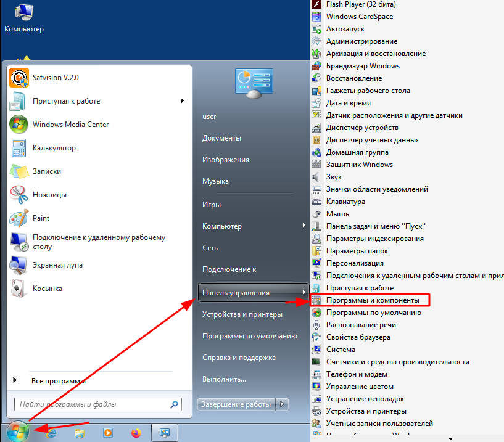
Task: Click the control panel taskbar button
Action: (x=165, y=433)
